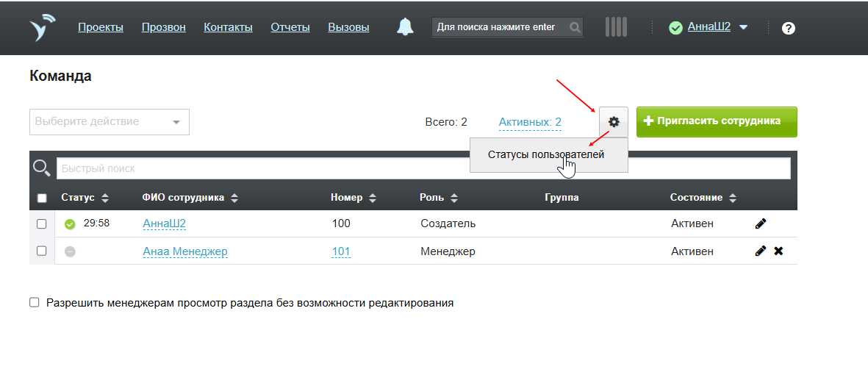Click the help question mark icon
This screenshot has height=383, width=868.
click(x=788, y=28)
